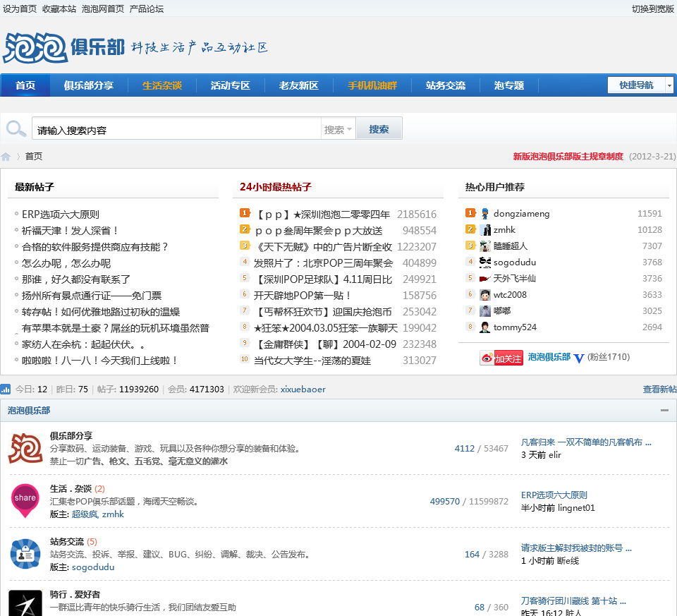This screenshot has height=616, width=677.
Task: Open the username tommy524 profile link
Action: (x=515, y=327)
